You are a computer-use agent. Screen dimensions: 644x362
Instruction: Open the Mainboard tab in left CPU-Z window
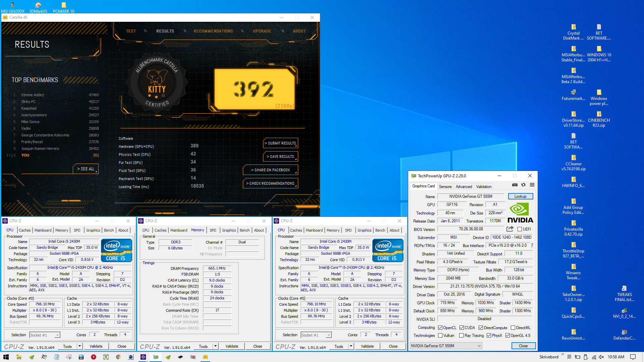[x=43, y=230]
